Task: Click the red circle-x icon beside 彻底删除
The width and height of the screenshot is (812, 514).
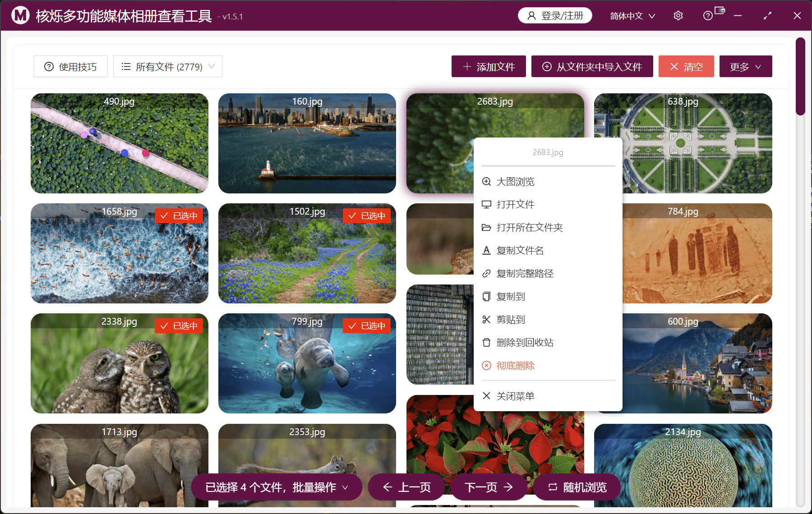Action: pos(486,365)
